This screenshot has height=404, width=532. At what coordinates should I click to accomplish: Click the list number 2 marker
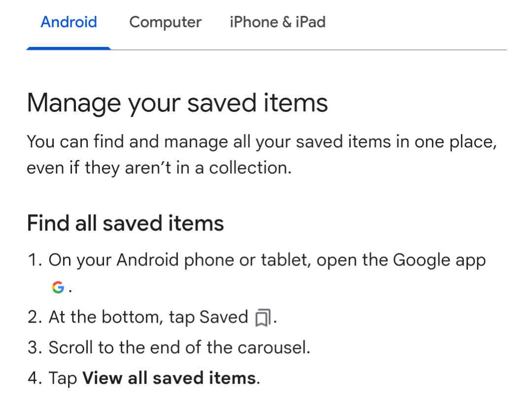pos(34,317)
